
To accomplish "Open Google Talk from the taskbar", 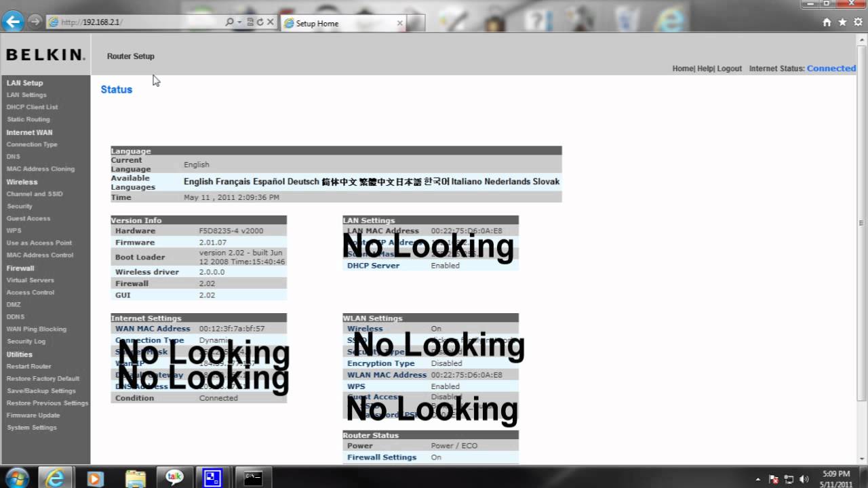I will coord(174,477).
